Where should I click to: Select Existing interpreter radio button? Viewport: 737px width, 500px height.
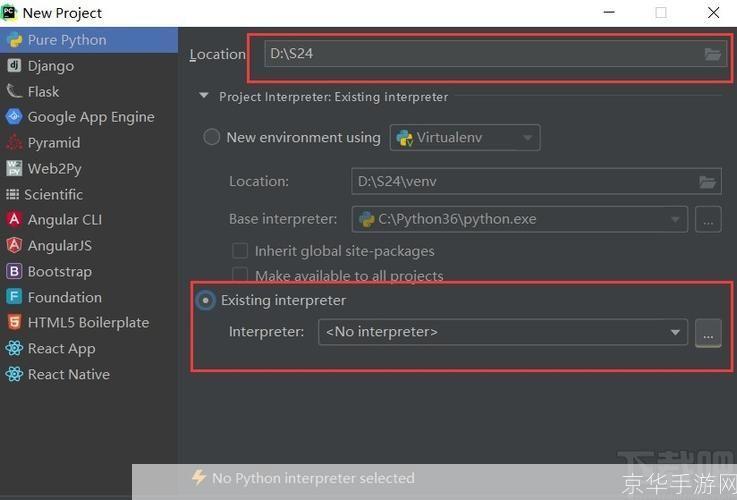pyautogui.click(x=206, y=300)
